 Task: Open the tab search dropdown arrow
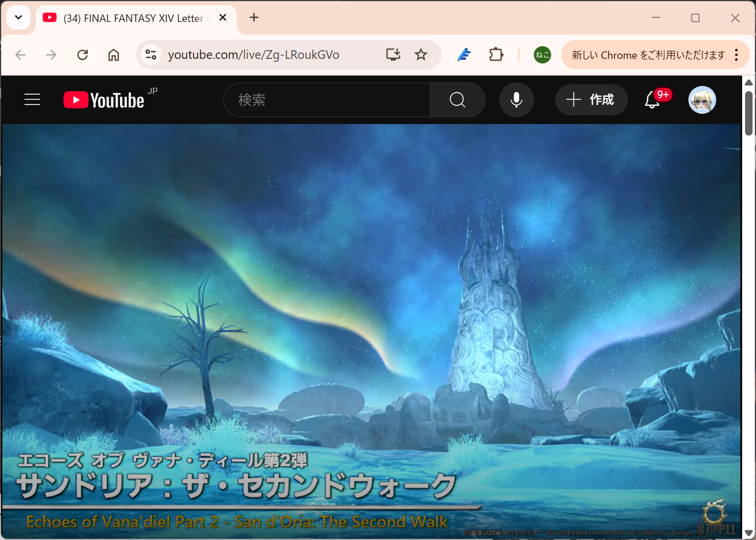point(18,17)
